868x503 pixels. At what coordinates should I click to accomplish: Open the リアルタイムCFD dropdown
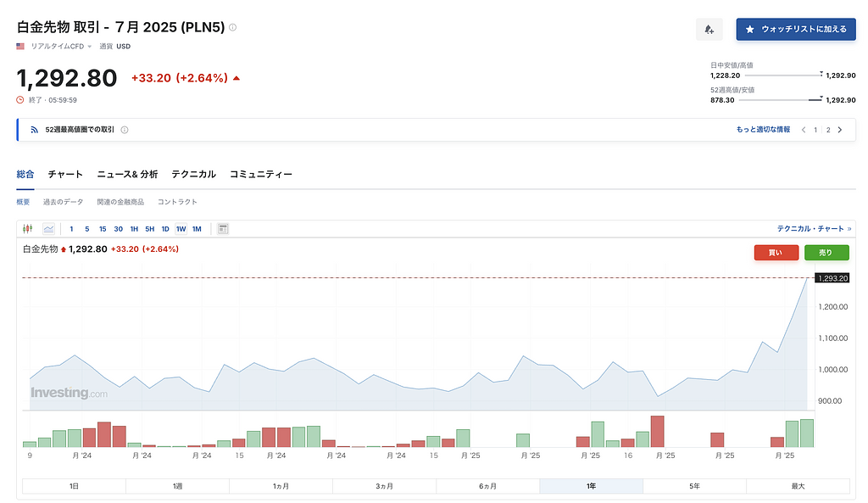pyautogui.click(x=61, y=47)
